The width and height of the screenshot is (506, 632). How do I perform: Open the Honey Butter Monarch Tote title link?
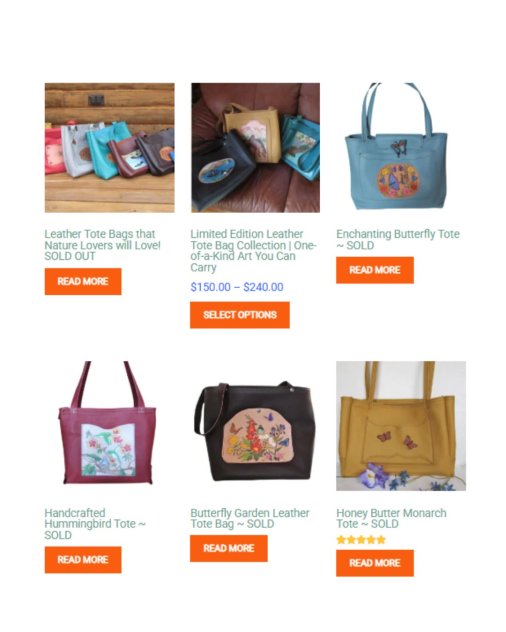(x=391, y=518)
